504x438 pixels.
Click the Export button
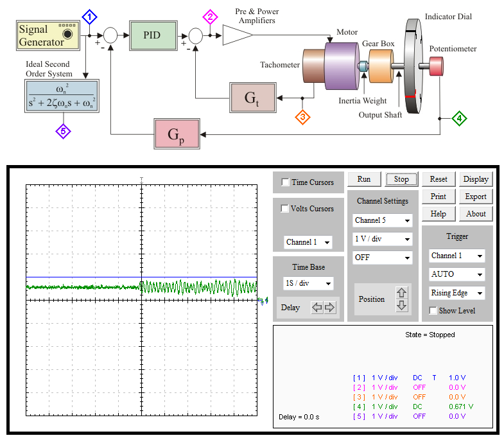point(475,197)
